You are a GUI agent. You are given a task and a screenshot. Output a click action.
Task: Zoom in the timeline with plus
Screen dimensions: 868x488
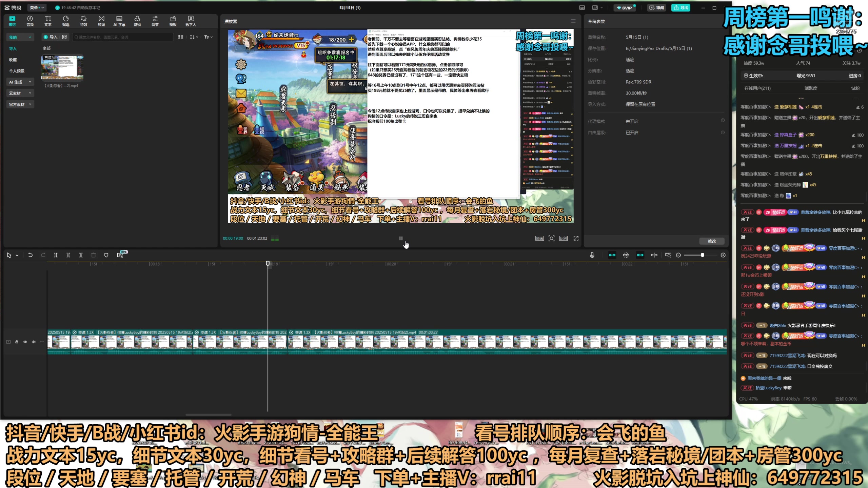click(x=723, y=255)
